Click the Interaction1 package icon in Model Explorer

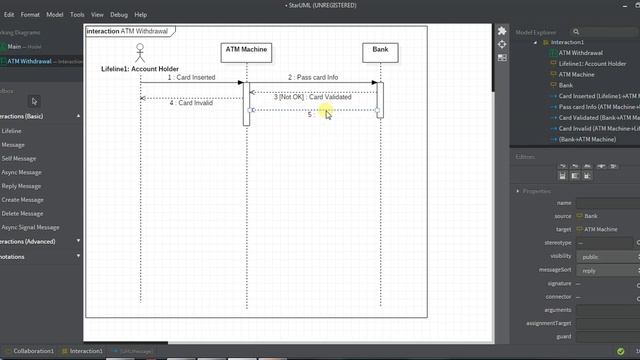click(546, 42)
